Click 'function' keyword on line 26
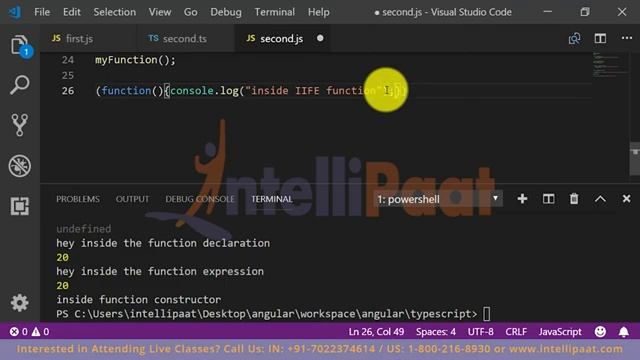The height and width of the screenshot is (360, 640). (x=126, y=91)
